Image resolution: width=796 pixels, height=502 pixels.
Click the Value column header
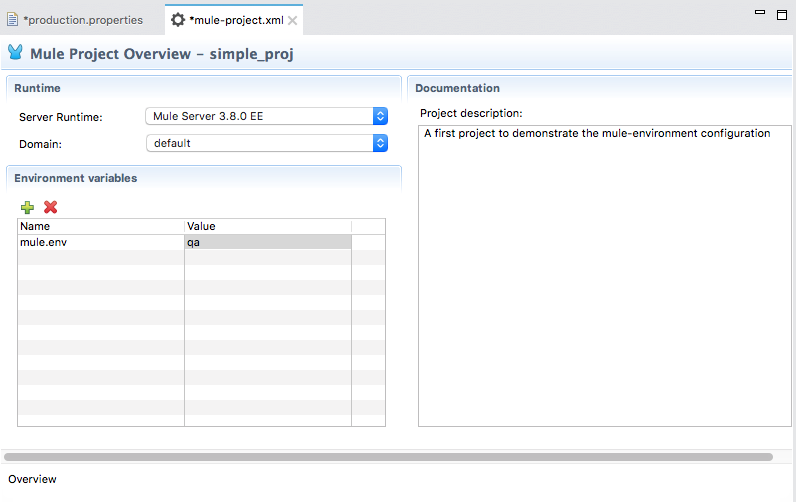268,226
